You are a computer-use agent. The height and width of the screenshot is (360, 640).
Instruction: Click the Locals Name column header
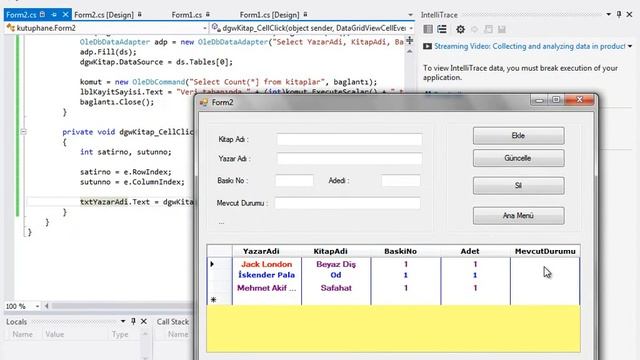click(23, 334)
